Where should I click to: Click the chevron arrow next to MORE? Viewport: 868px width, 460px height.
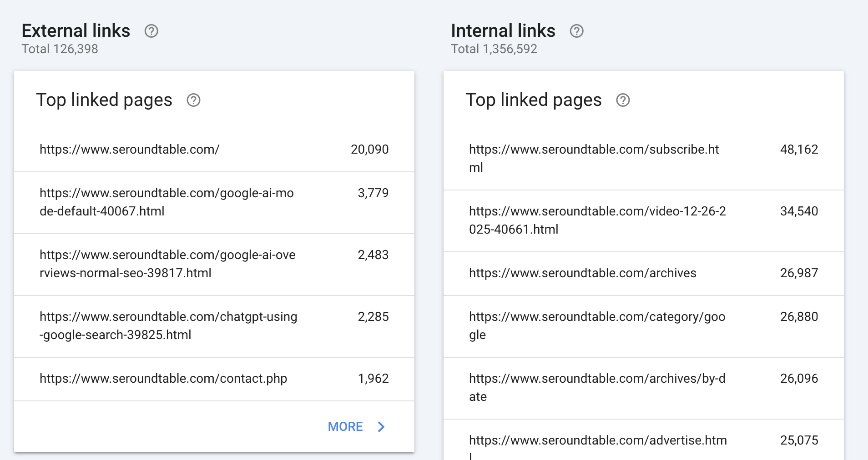pos(381,427)
